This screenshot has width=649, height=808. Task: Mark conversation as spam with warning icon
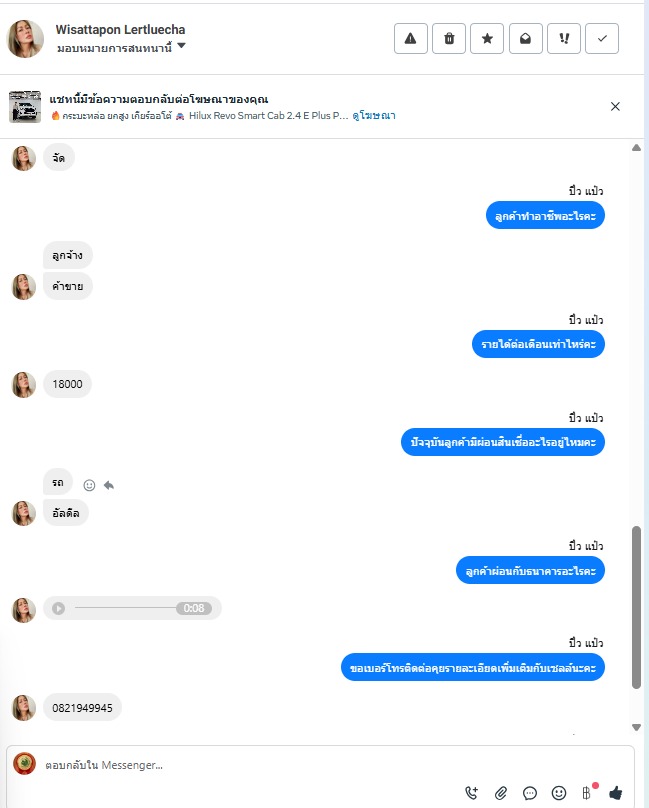tap(410, 39)
